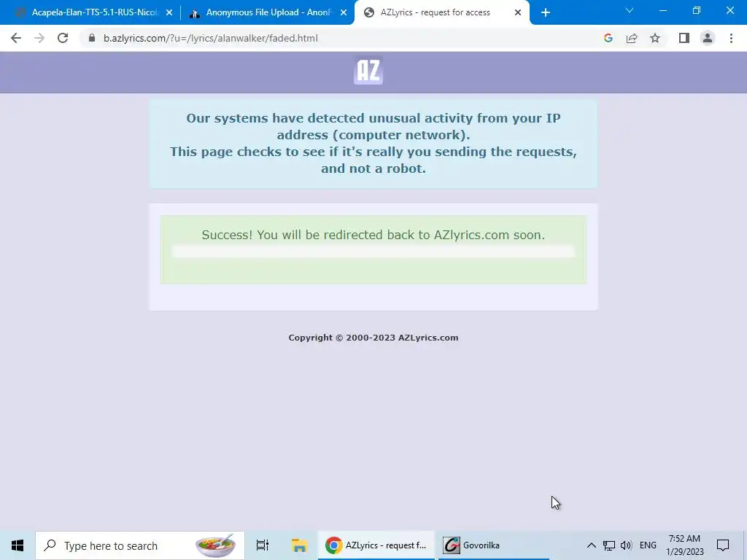Image resolution: width=747 pixels, height=560 pixels.
Task: Bookmark this page with the star icon
Action: [x=655, y=38]
